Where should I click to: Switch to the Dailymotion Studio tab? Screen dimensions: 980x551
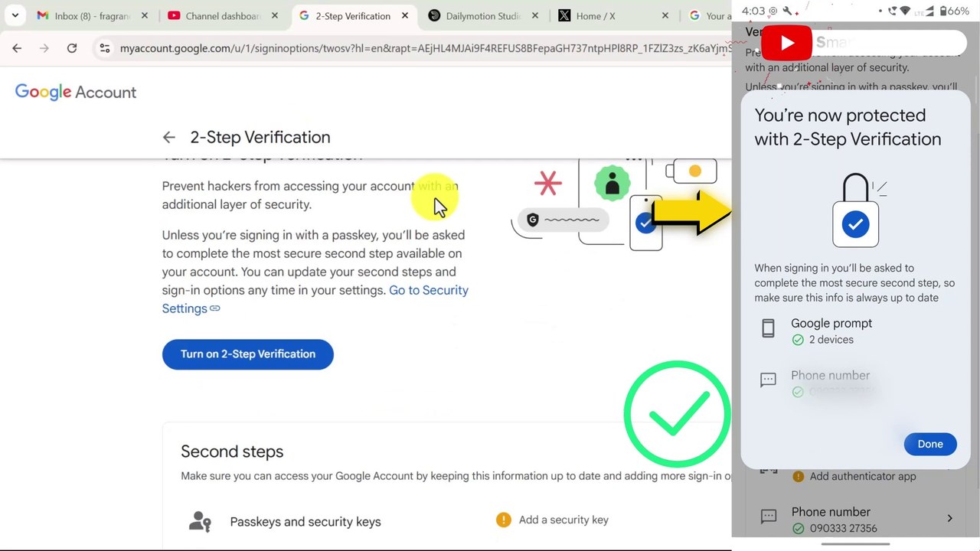point(484,15)
